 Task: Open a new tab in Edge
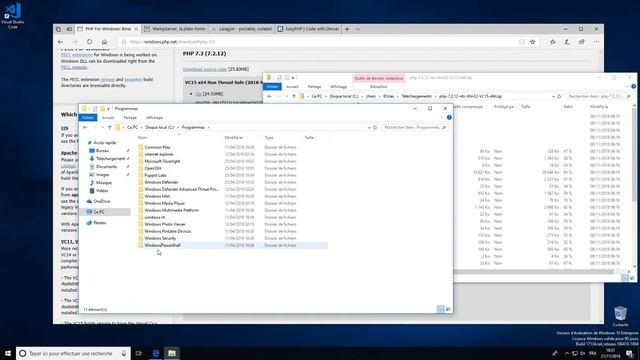coord(347,29)
